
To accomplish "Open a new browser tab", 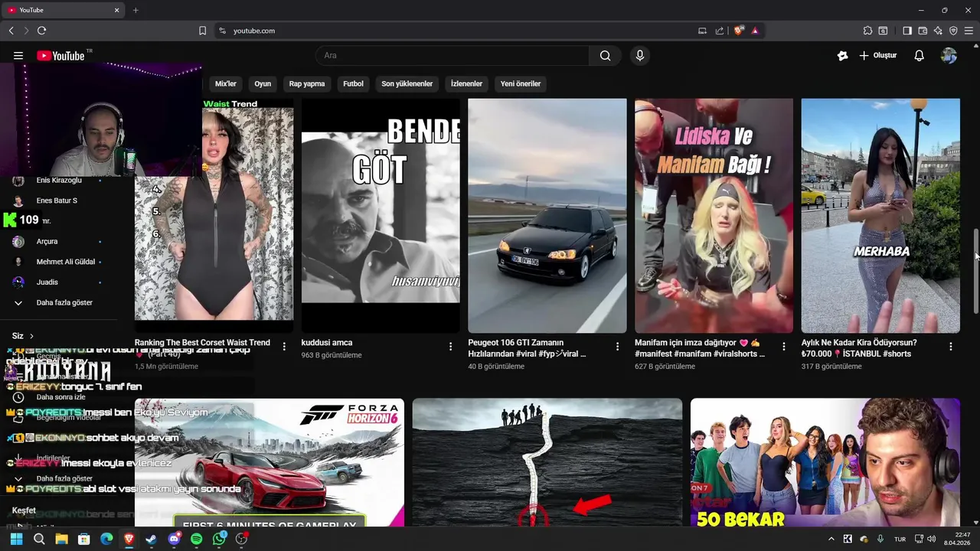I will (136, 10).
